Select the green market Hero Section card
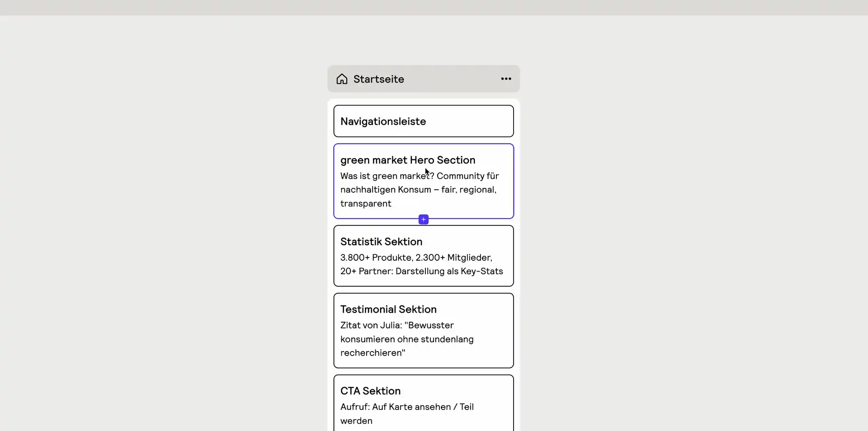Viewport: 868px width, 431px height. (423, 181)
